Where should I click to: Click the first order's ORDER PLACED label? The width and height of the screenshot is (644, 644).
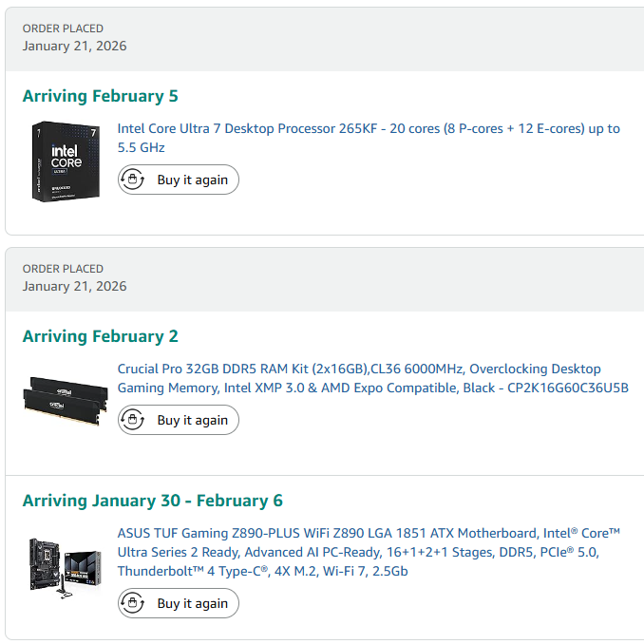pos(63,28)
